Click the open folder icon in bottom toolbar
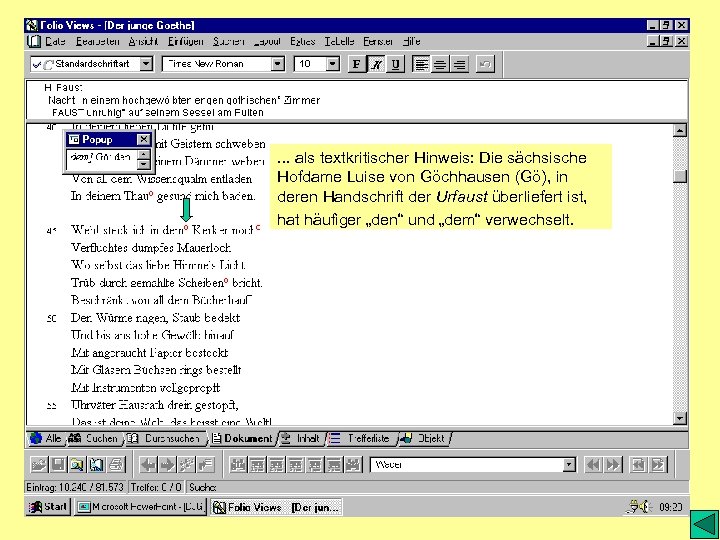The height and width of the screenshot is (540, 720). 39,465
